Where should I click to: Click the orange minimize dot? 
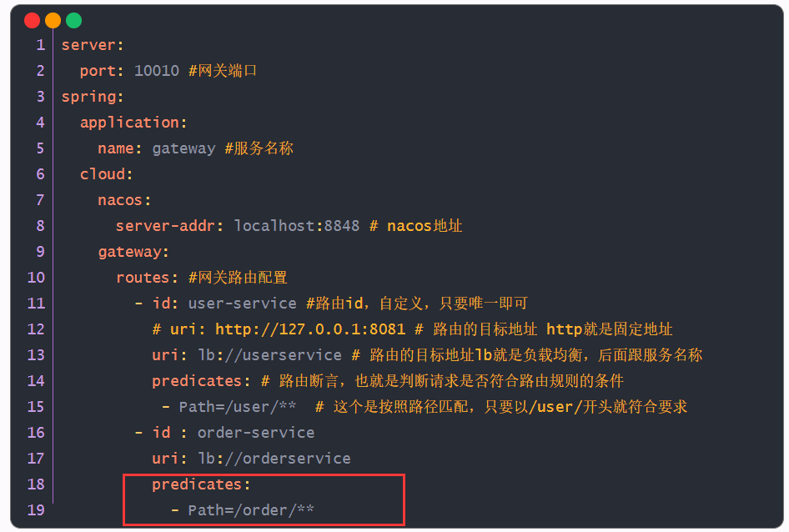53,21
